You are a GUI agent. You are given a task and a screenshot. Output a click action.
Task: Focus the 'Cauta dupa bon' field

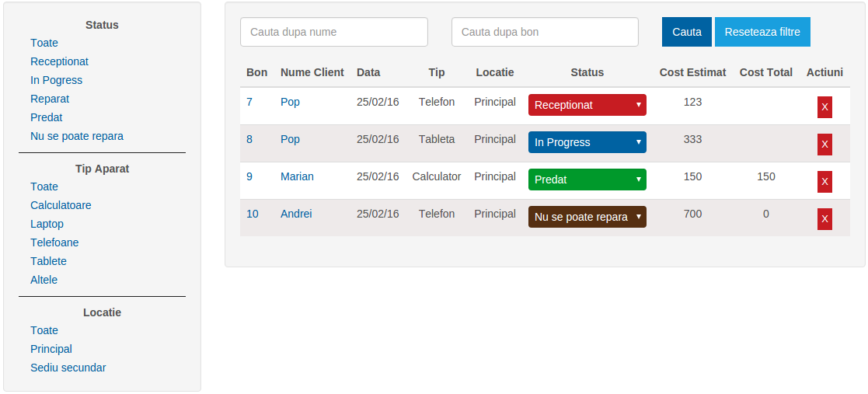545,32
